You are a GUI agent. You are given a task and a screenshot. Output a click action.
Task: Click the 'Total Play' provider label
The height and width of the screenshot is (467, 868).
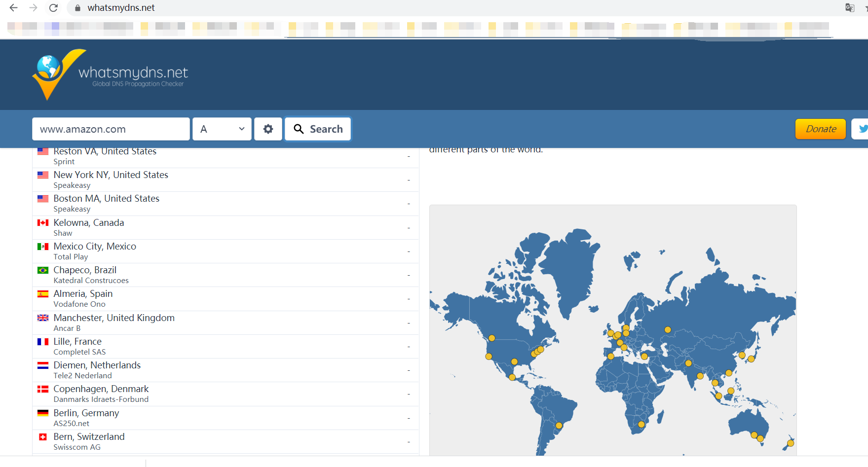click(x=71, y=257)
